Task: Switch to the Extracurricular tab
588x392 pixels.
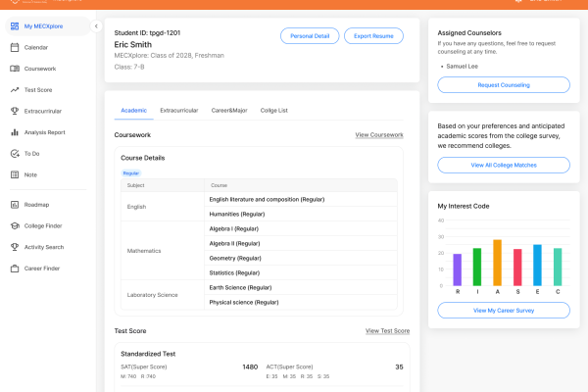Action: click(x=179, y=111)
